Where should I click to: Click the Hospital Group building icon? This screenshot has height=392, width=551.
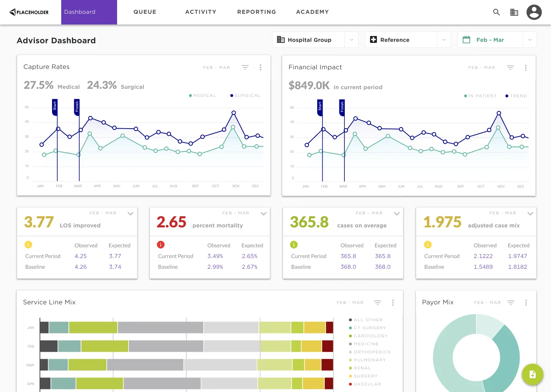tap(281, 39)
